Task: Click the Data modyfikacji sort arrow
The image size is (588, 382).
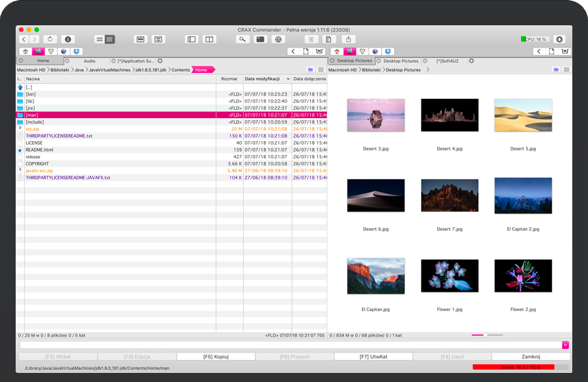Action: (x=288, y=79)
